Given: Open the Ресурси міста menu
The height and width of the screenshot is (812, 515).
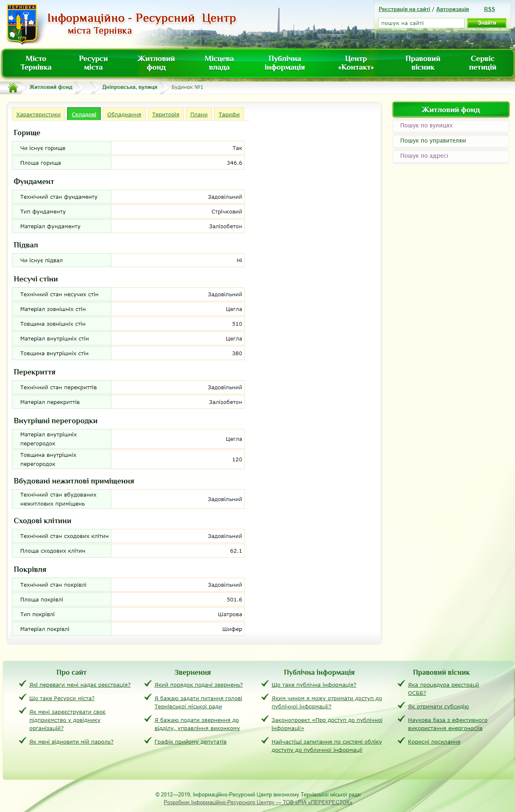Looking at the screenshot, I should pyautogui.click(x=93, y=63).
